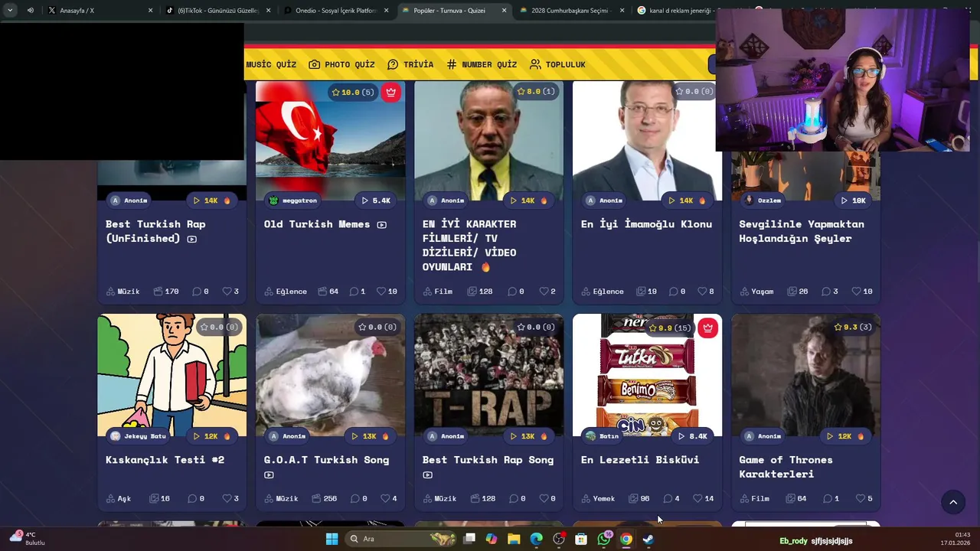Open Game of Thrones Karakterleri title
The width and height of the screenshot is (980, 551).
point(786,467)
